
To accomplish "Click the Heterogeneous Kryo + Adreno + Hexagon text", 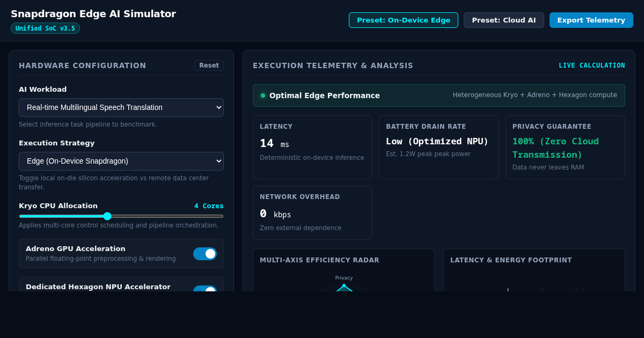I will click(x=535, y=95).
